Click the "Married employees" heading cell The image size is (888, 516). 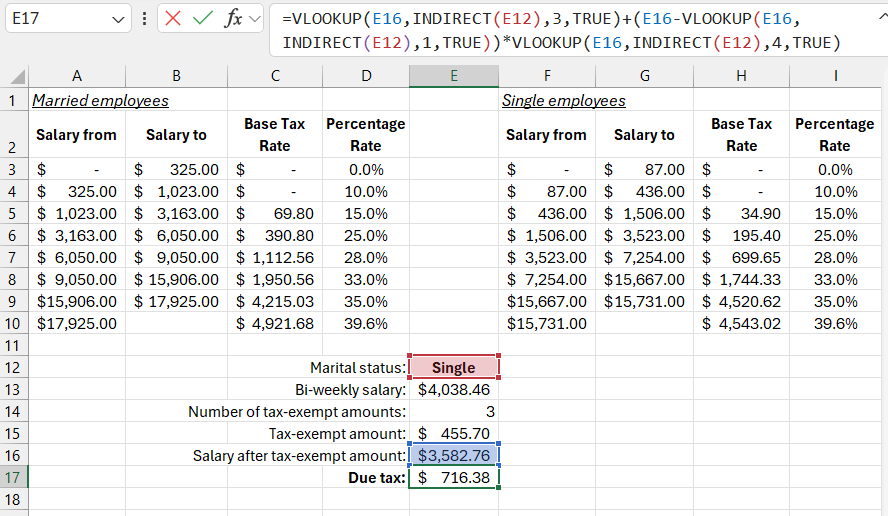100,100
